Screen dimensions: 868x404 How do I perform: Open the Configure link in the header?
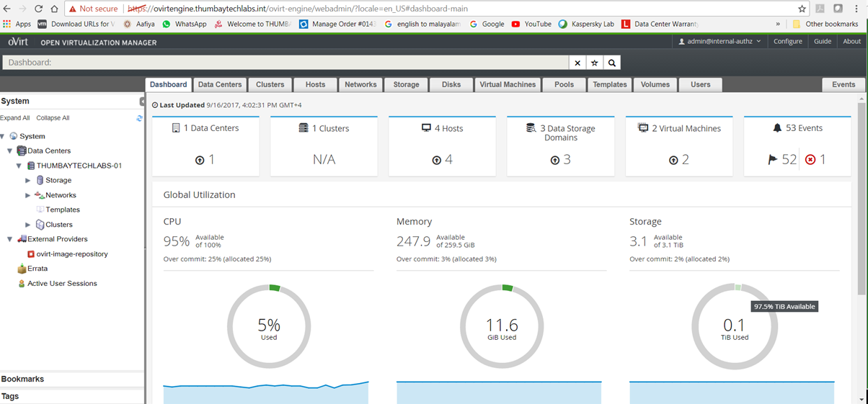(x=787, y=42)
